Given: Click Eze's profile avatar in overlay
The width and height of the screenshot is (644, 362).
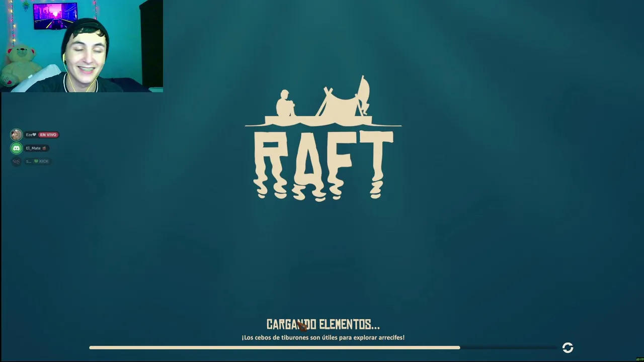Looking at the screenshot, I should pyautogui.click(x=17, y=134).
